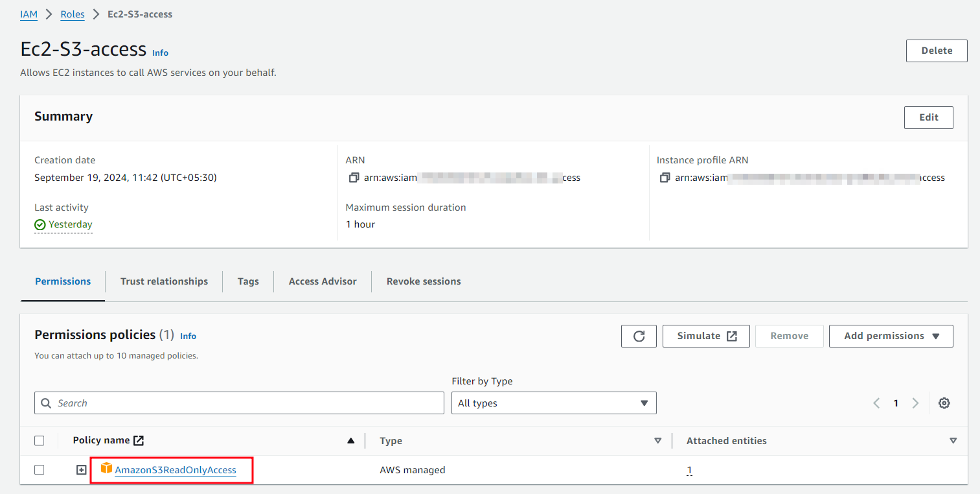Click the search magnifier icon

click(x=46, y=403)
